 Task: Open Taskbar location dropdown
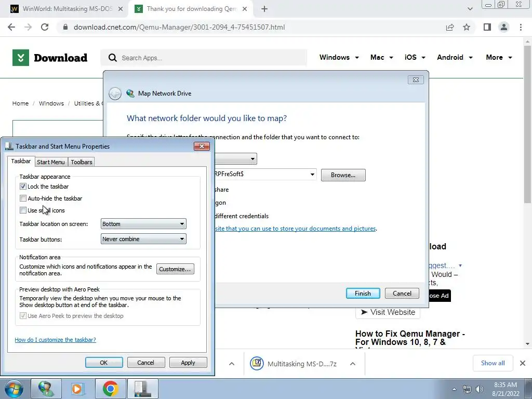[x=143, y=224]
